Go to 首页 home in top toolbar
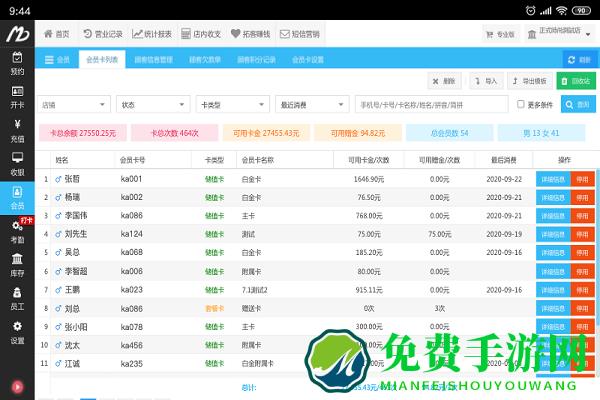600x400 pixels. click(x=57, y=34)
